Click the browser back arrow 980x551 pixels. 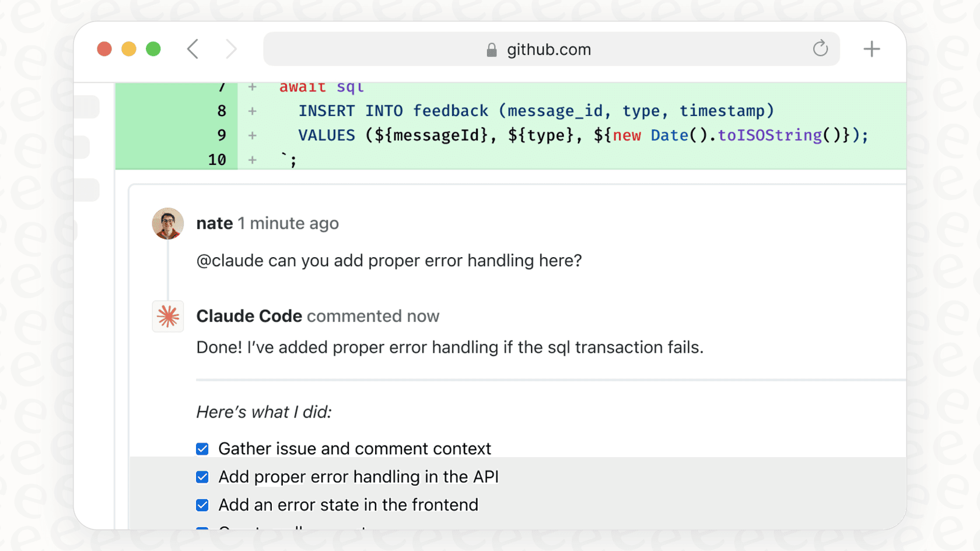[x=193, y=50]
